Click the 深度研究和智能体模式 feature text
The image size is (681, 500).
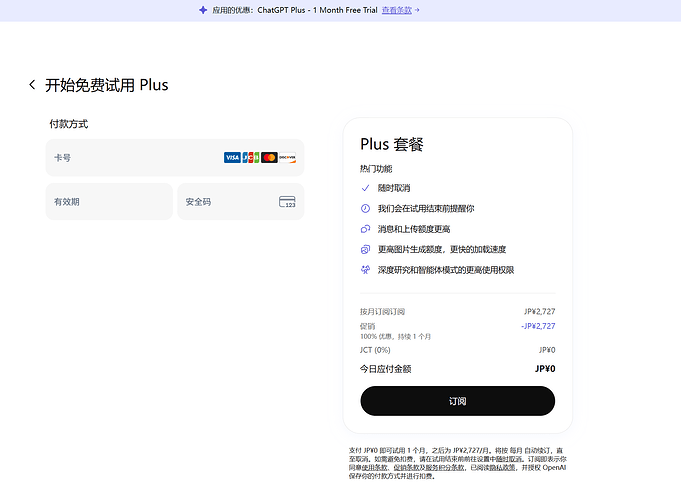click(446, 270)
